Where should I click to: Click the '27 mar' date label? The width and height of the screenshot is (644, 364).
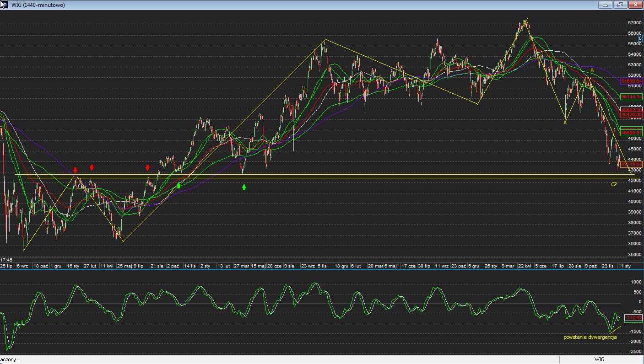tap(242, 266)
